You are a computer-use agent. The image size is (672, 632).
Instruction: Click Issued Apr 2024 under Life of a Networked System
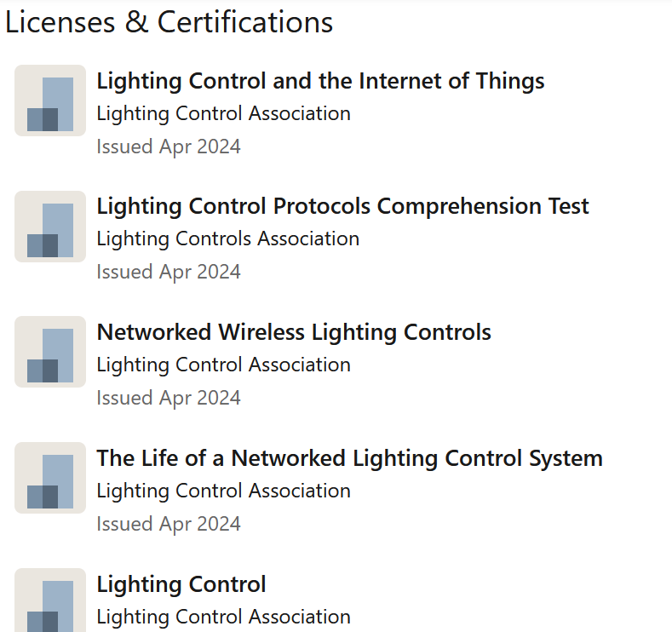click(x=169, y=524)
